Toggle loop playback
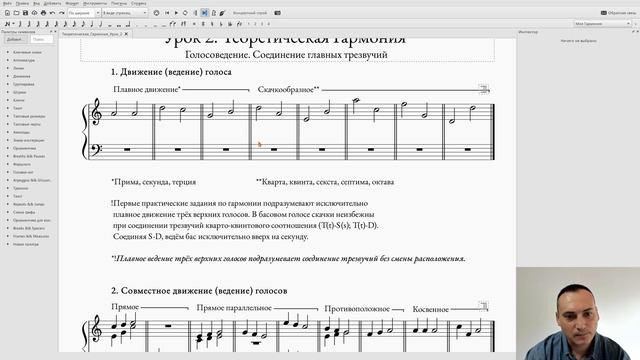Viewport: 640px width, 360px height. click(x=185, y=13)
